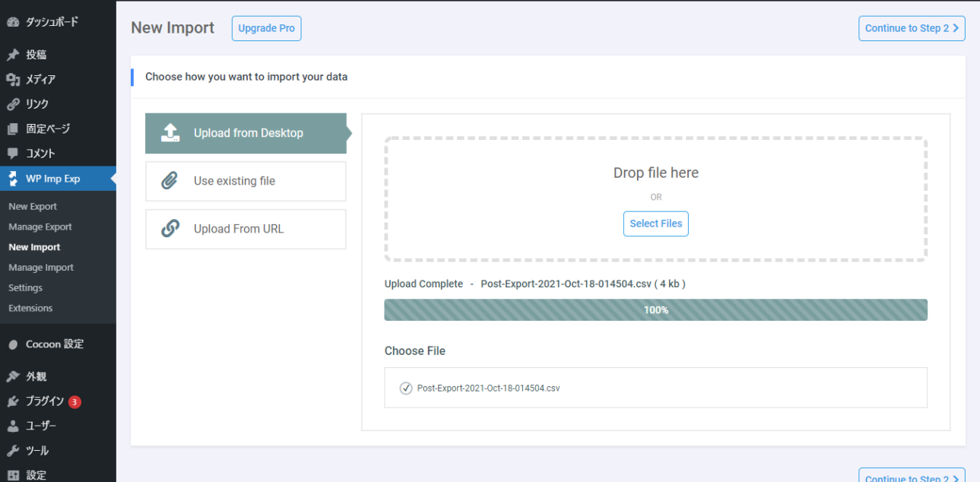Screen dimensions: 980x482
Task: Open the ダッシュボード icon in the sidebar
Action: [x=12, y=21]
